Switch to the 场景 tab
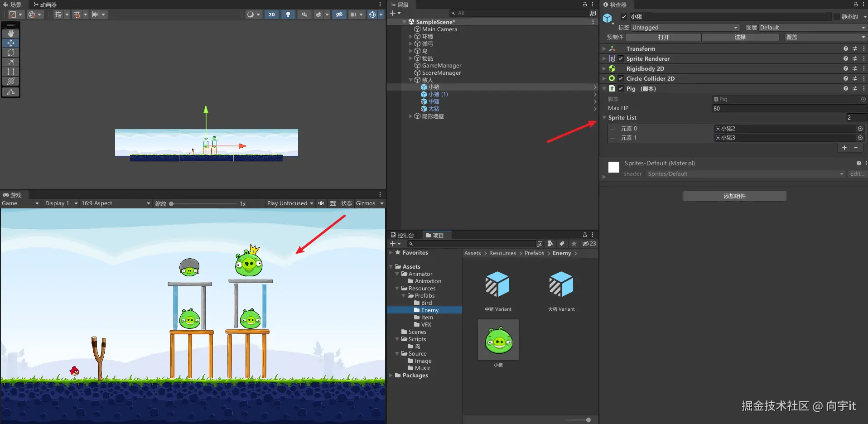The width and height of the screenshot is (868, 424). pos(12,5)
